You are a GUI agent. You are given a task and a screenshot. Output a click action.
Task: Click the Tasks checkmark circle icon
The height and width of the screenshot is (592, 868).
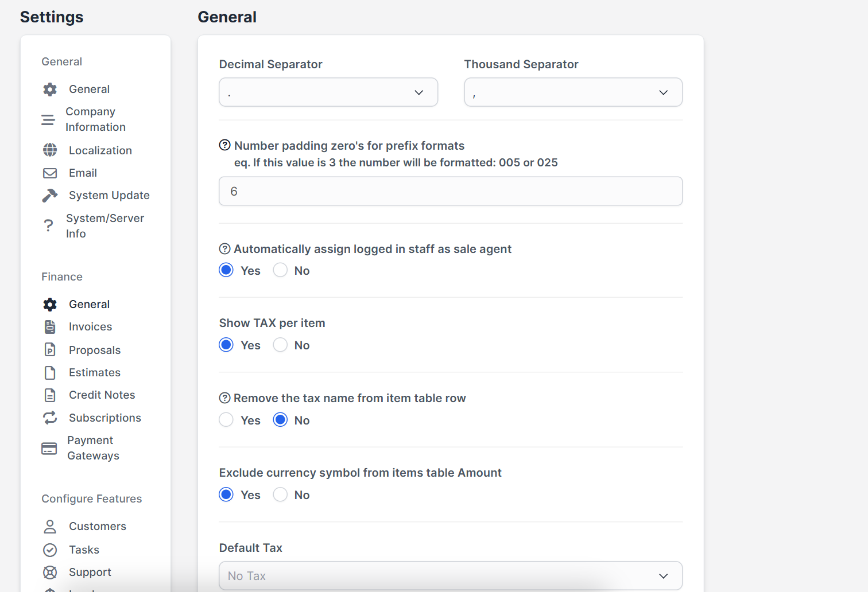coord(50,550)
